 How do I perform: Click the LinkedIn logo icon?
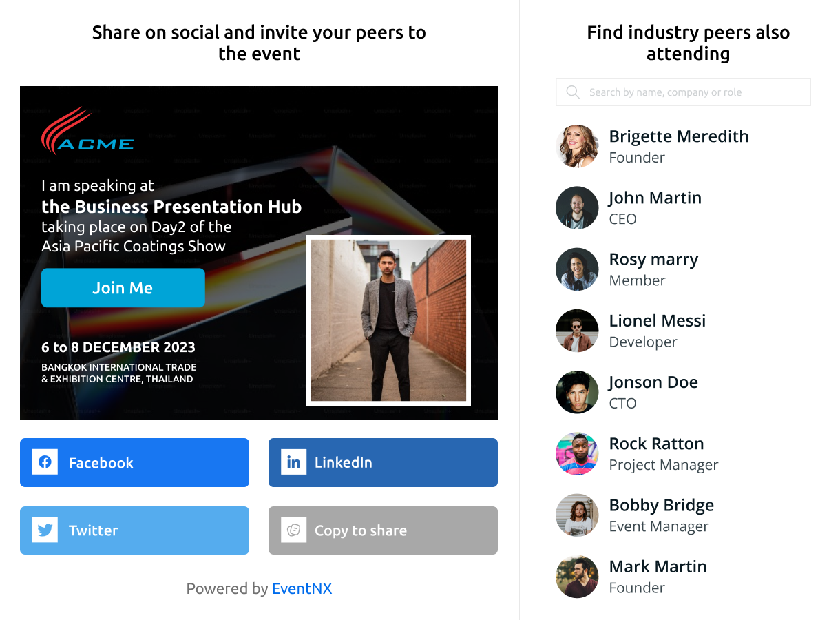coord(293,462)
